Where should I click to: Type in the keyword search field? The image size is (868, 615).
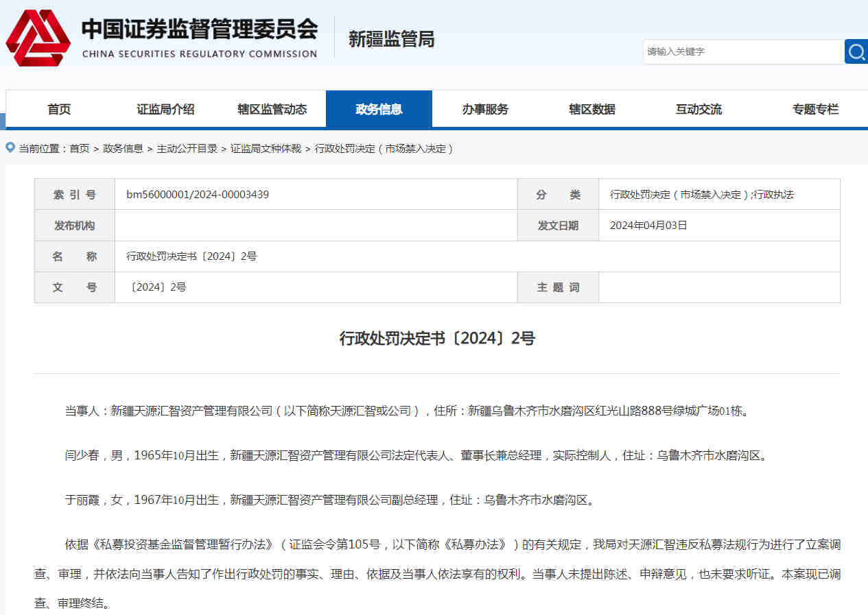pos(742,52)
